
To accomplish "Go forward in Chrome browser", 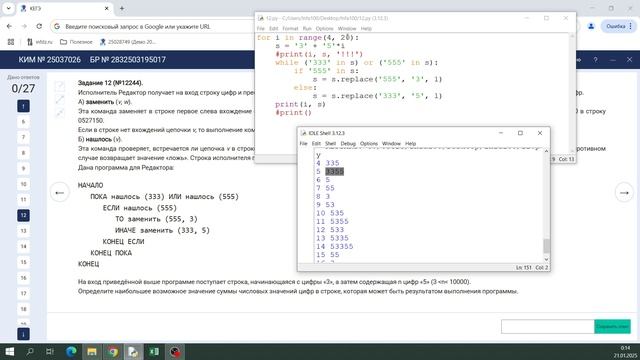I will 24,26.
